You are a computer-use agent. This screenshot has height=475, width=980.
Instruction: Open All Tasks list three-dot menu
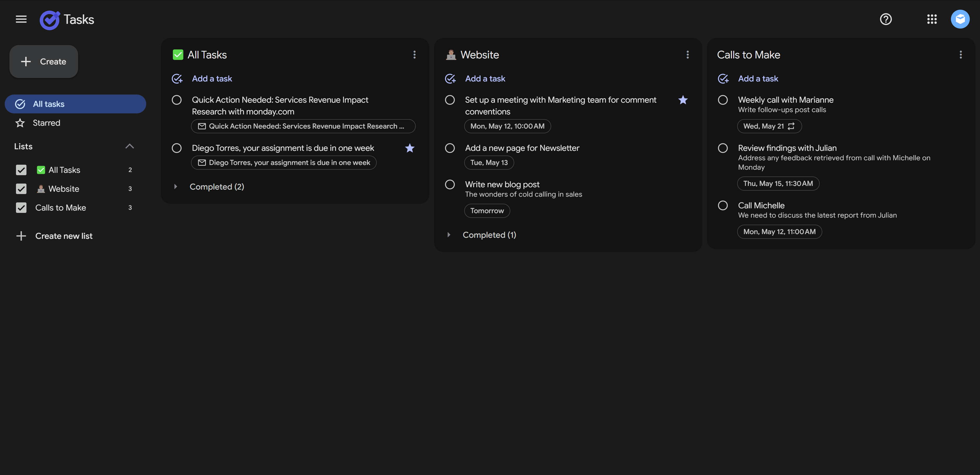(414, 55)
